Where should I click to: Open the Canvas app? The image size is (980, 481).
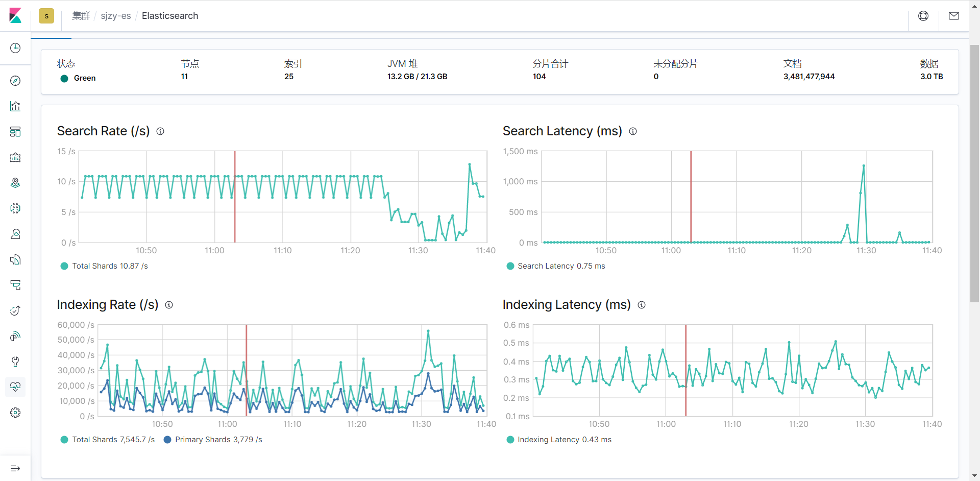[x=15, y=157]
